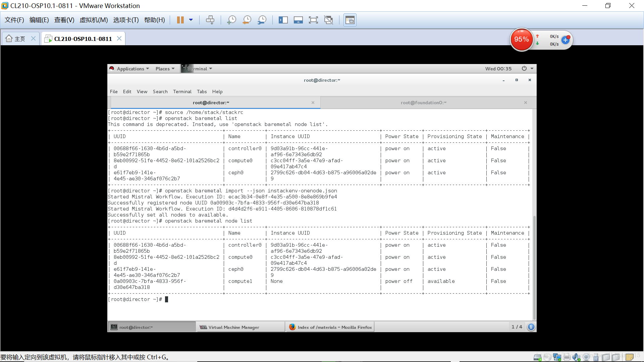Screen dimensions: 644x362
Task: Enter full screen mode
Action: tap(313, 20)
